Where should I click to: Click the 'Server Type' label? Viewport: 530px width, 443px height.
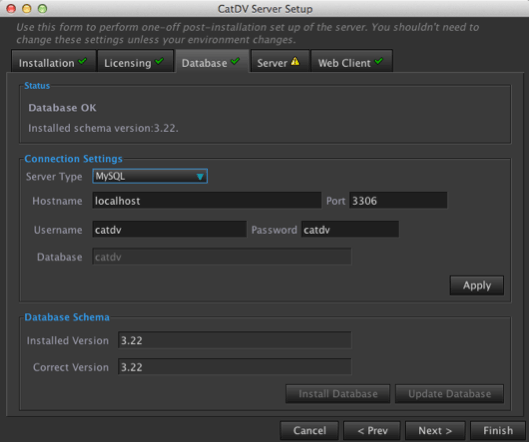point(54,177)
